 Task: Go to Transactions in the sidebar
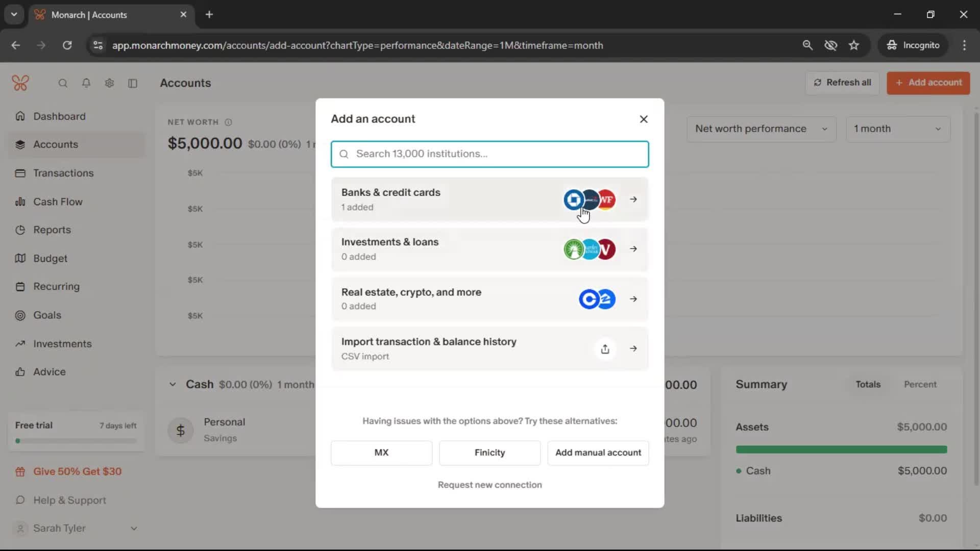click(x=63, y=173)
